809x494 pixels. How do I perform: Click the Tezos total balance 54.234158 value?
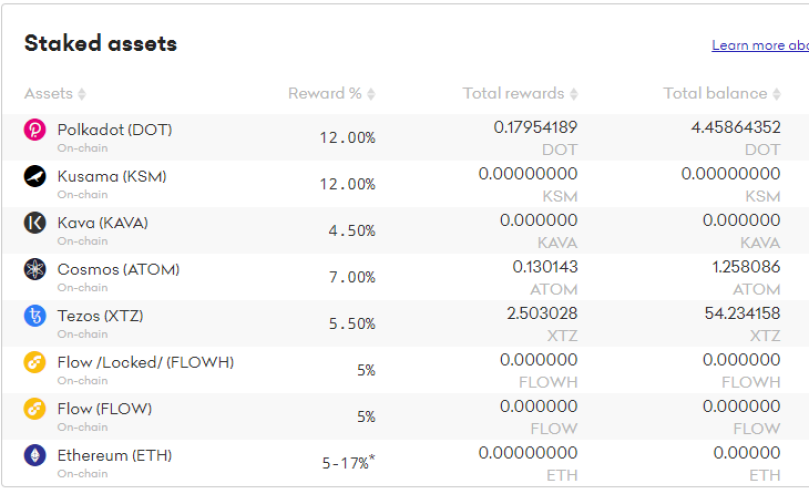point(742,313)
